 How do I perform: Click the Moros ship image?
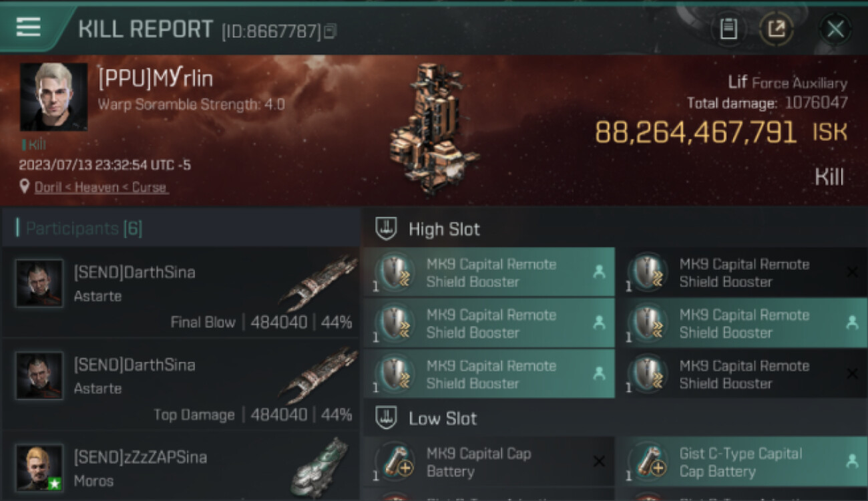pyautogui.click(x=320, y=468)
